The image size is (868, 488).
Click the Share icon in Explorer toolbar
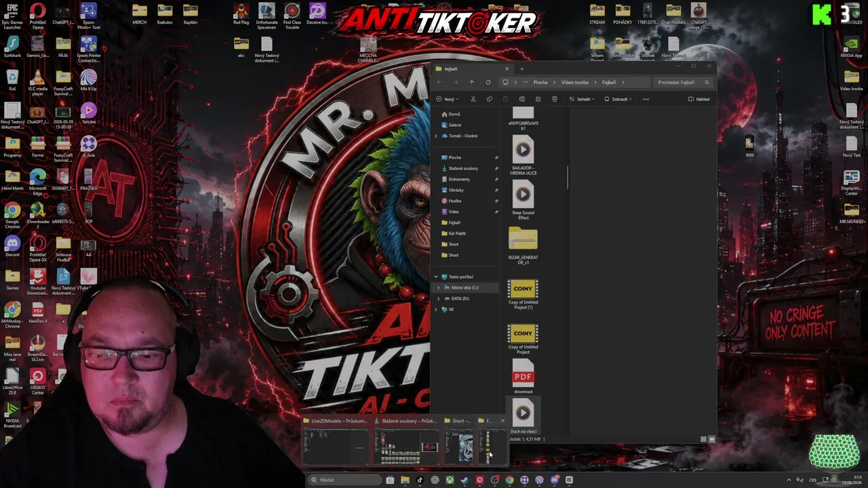[x=538, y=99]
